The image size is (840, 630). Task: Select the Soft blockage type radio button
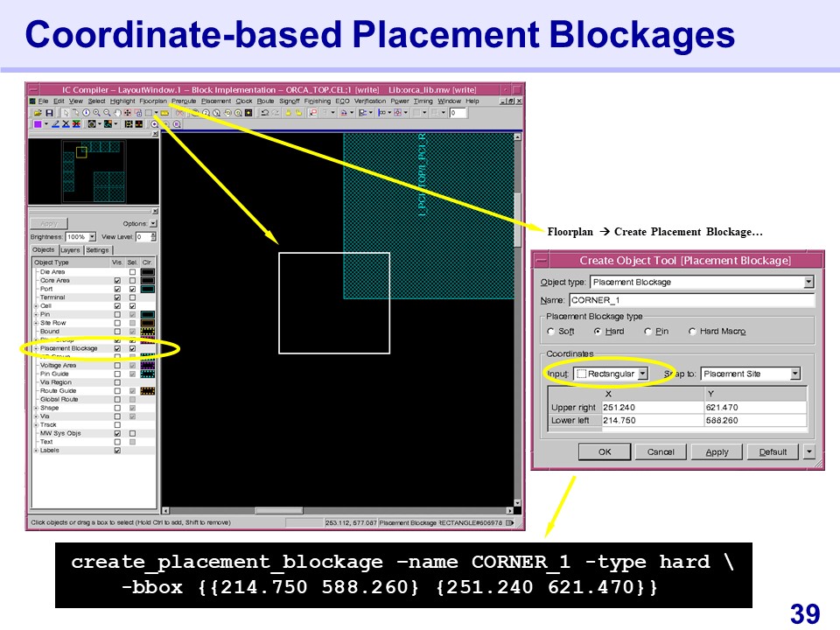point(550,332)
